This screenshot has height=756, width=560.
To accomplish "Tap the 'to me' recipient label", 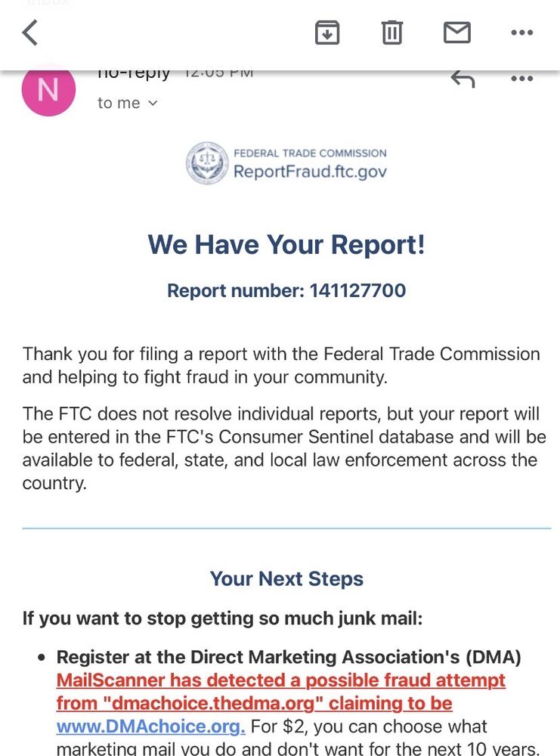I will [x=119, y=103].
